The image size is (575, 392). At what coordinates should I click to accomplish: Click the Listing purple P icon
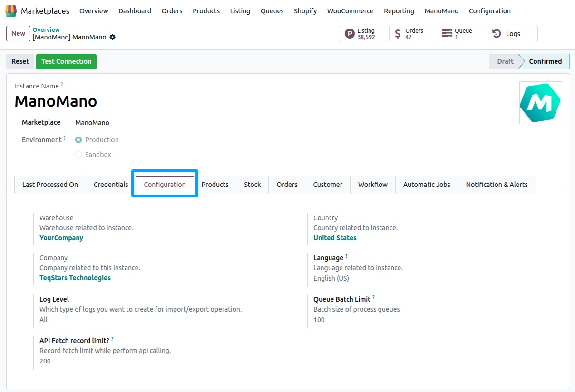[350, 34]
